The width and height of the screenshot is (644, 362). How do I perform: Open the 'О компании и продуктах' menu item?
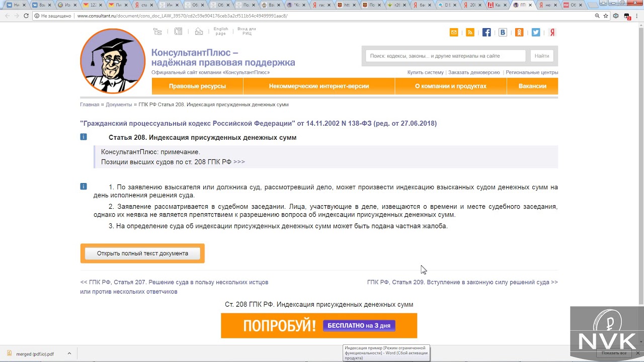tap(451, 86)
